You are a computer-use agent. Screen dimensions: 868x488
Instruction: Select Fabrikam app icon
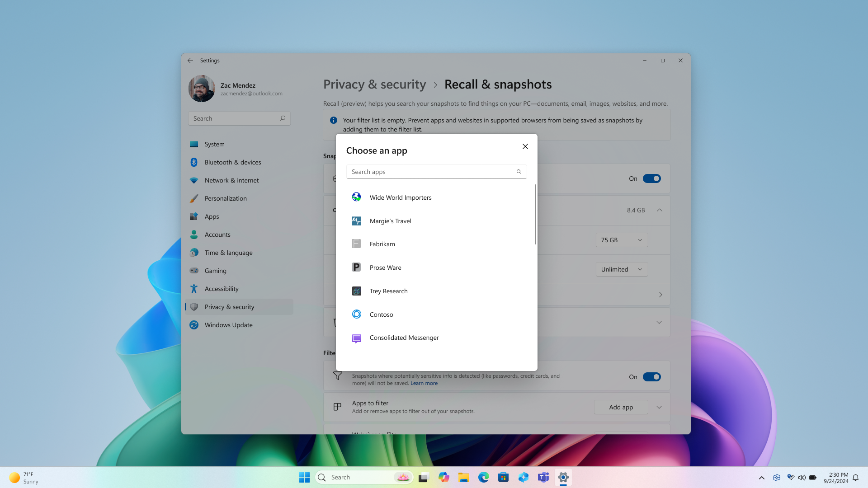356,244
